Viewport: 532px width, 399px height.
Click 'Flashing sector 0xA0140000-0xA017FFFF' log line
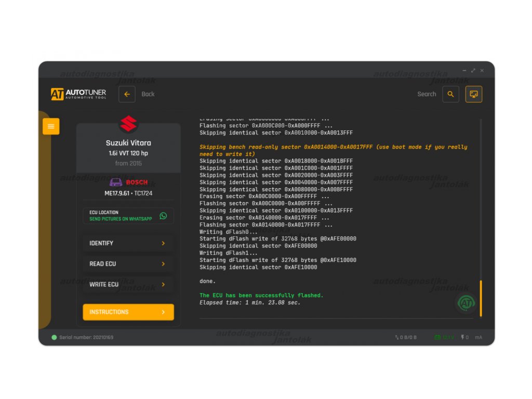(x=266, y=225)
